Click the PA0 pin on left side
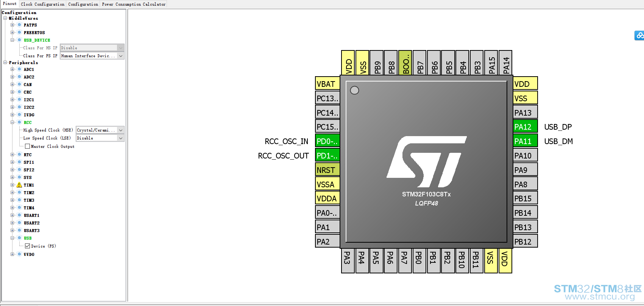The height and width of the screenshot is (306, 644). point(327,213)
